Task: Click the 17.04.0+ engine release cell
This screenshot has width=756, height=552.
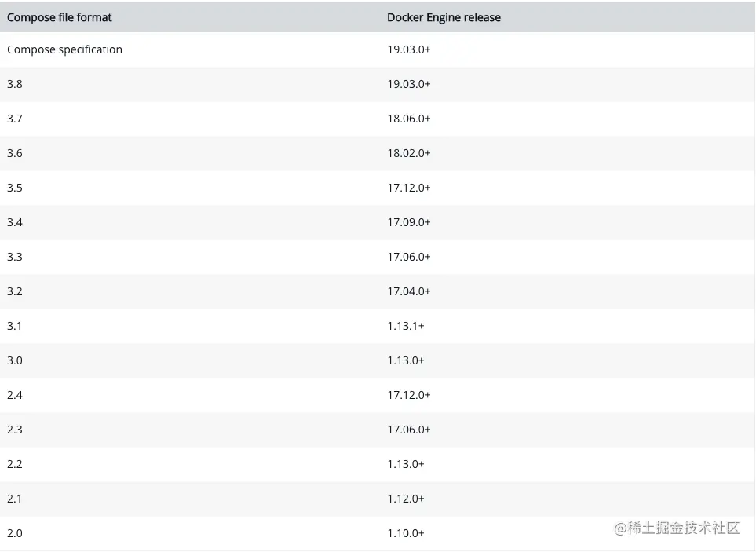Action: 409,291
